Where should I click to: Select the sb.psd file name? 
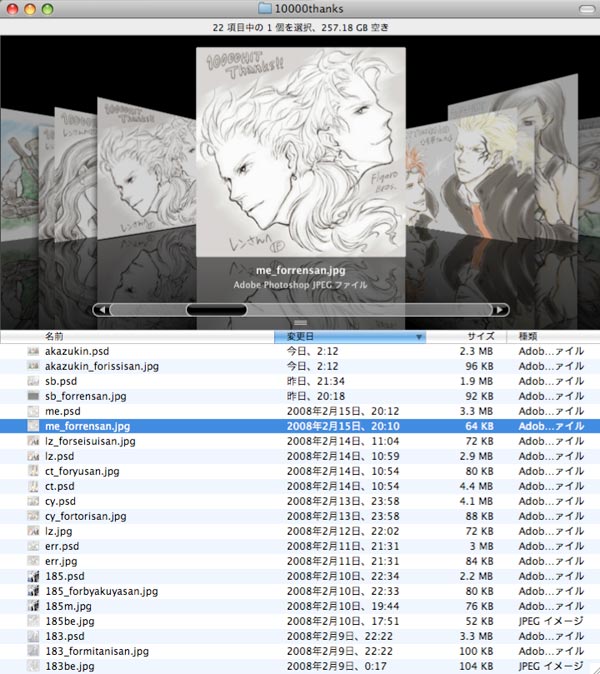(61, 382)
